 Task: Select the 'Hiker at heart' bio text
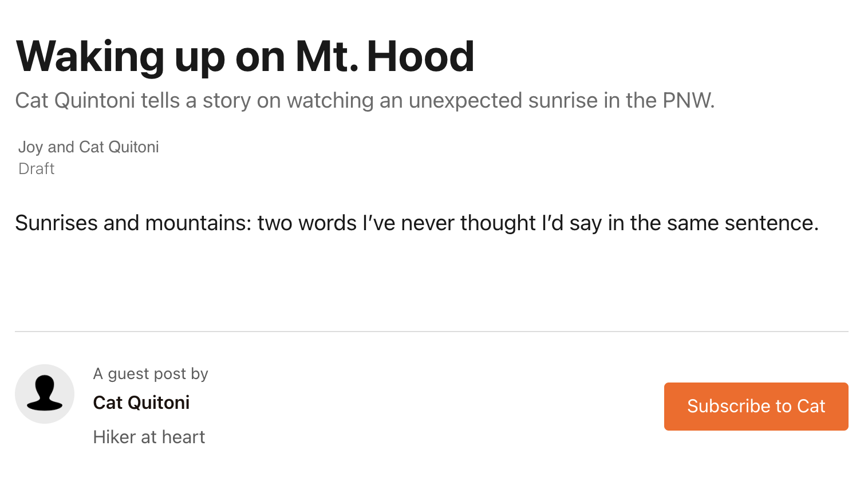[x=149, y=437]
